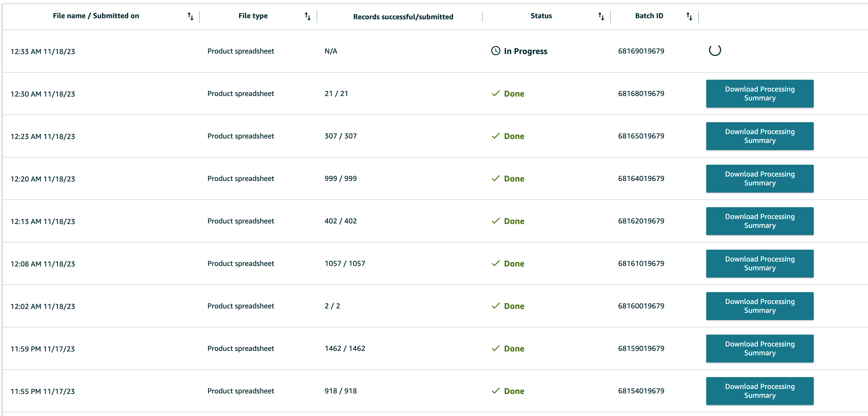This screenshot has width=868, height=416.
Task: Click the 307 / 307 records value
Action: coord(340,136)
